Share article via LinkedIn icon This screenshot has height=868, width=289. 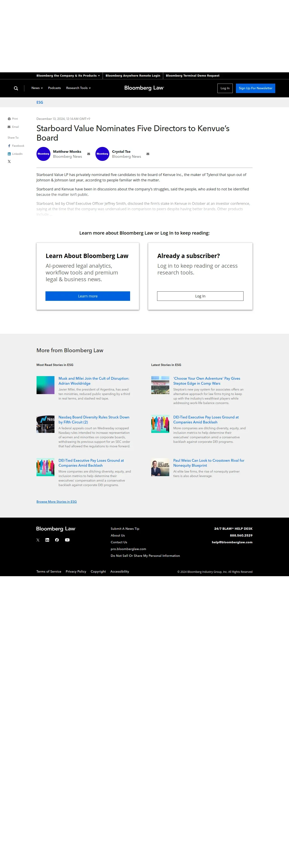9,154
